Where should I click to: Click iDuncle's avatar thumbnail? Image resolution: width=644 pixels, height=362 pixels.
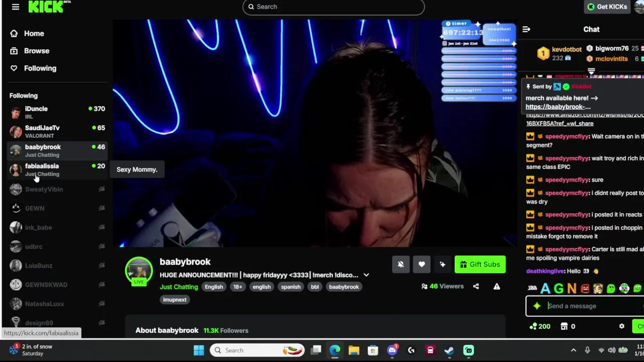point(16,112)
